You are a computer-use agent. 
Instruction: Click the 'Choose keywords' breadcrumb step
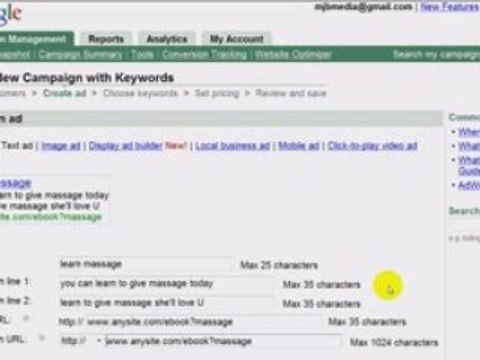point(140,93)
